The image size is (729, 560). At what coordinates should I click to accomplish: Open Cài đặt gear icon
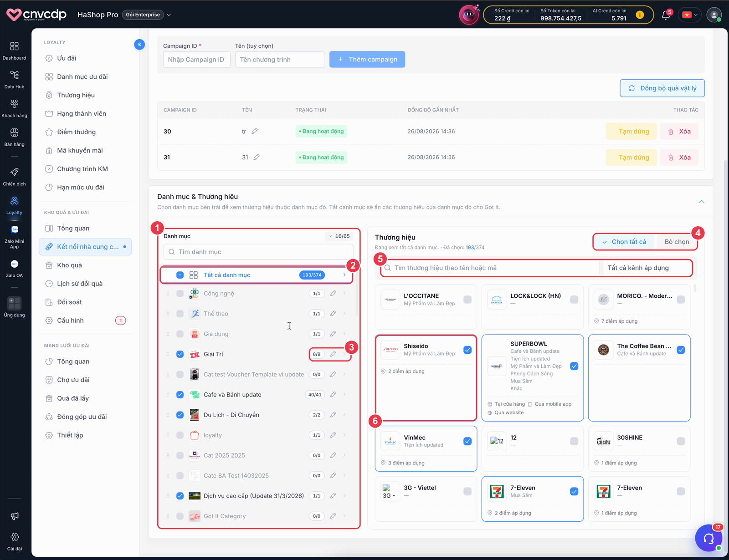pyautogui.click(x=14, y=537)
